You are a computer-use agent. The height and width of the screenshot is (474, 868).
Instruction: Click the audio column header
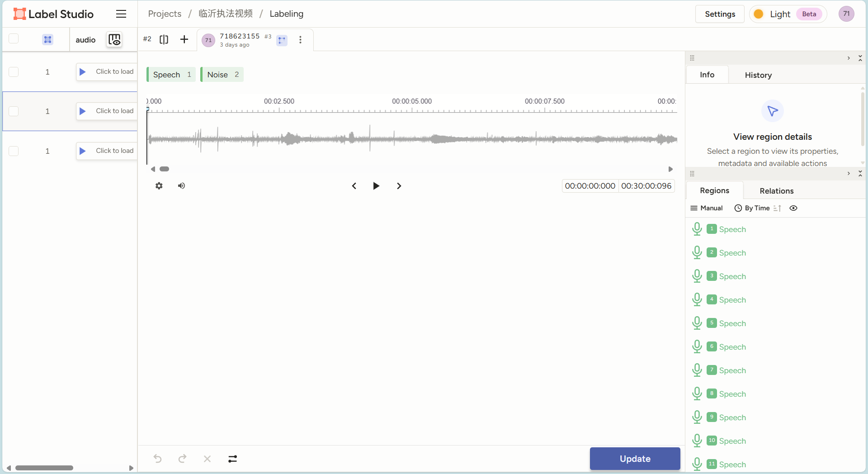click(85, 40)
